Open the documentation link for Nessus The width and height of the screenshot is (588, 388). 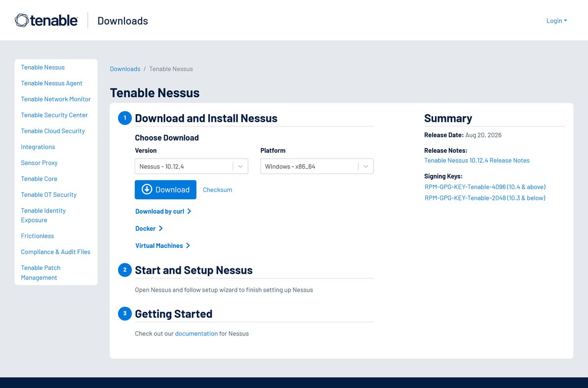196,334
